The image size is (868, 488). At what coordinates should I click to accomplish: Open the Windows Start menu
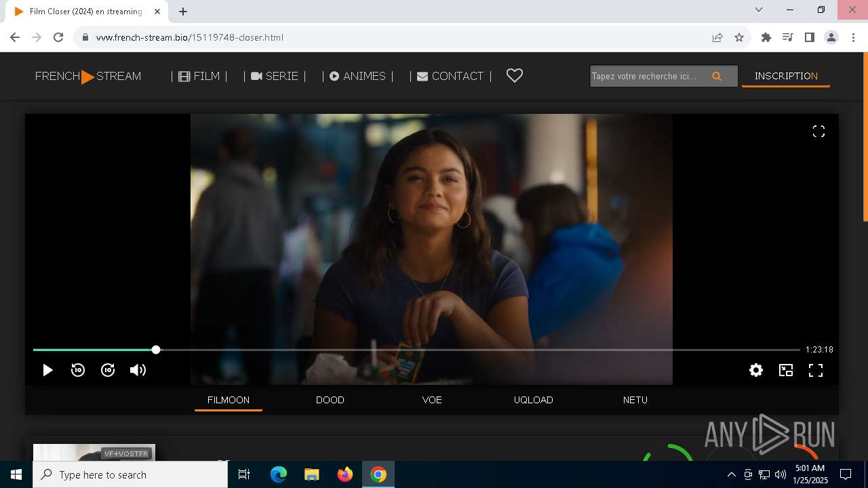pos(16,474)
